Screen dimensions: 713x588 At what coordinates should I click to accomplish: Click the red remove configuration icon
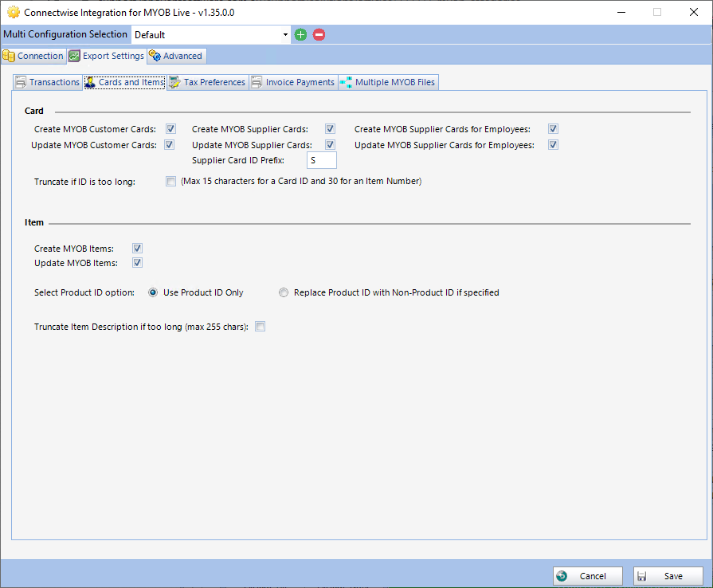[x=319, y=34]
